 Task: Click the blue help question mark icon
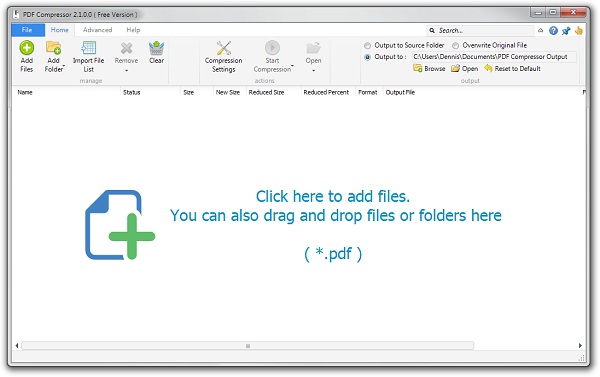point(553,31)
